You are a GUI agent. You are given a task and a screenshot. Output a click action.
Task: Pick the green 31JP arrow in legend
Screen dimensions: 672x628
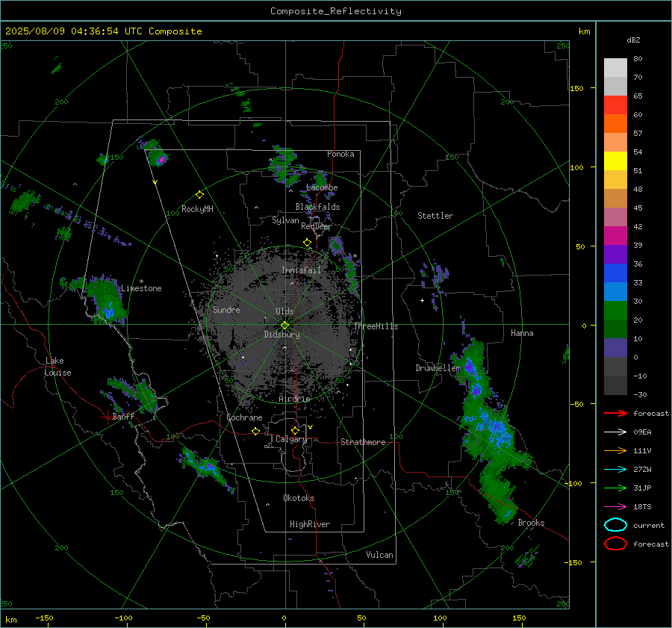(615, 488)
